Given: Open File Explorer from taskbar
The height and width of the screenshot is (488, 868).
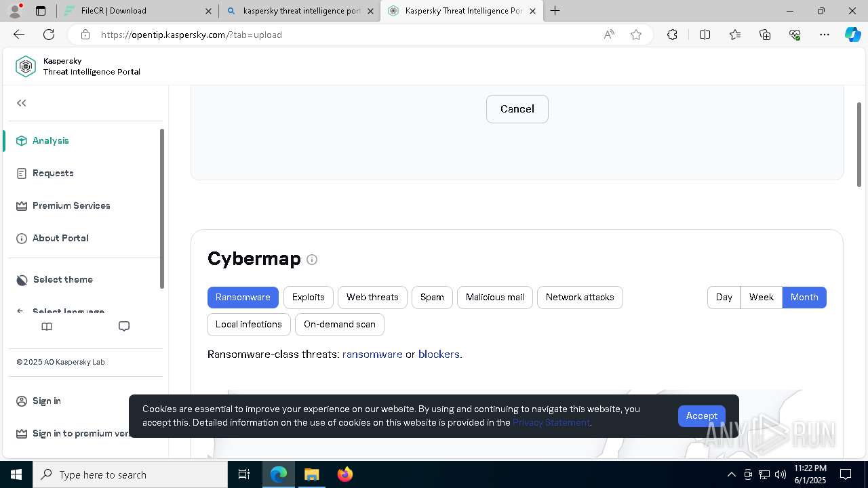Looking at the screenshot, I should pyautogui.click(x=311, y=474).
